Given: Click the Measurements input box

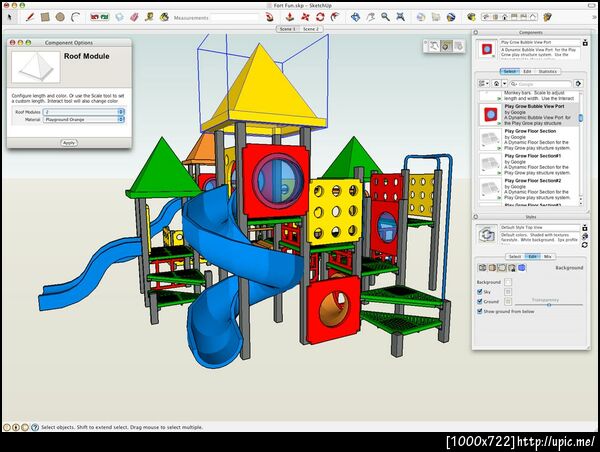Looking at the screenshot, I should (x=235, y=17).
